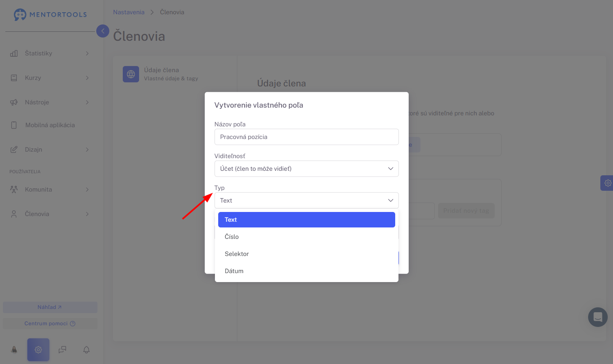
Task: Click the floating gear tab on right edge
Action: pyautogui.click(x=607, y=183)
